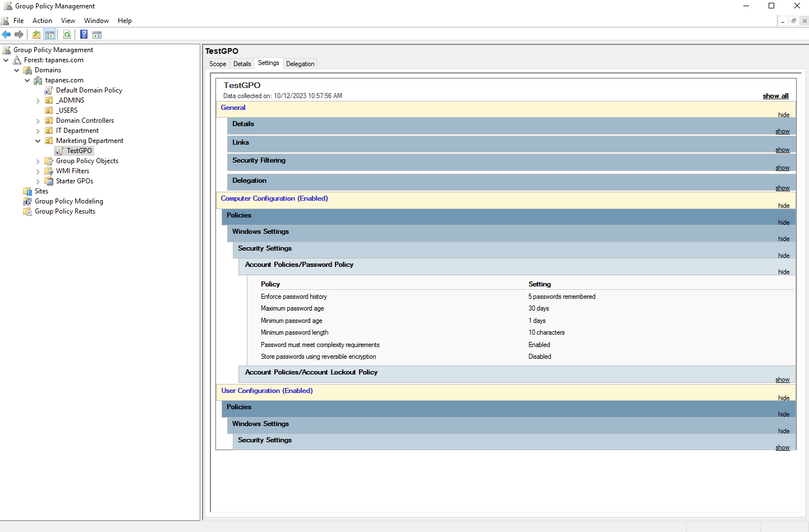Click the Back arrow in toolbar
Screen dimensions: 809x532
6,35
